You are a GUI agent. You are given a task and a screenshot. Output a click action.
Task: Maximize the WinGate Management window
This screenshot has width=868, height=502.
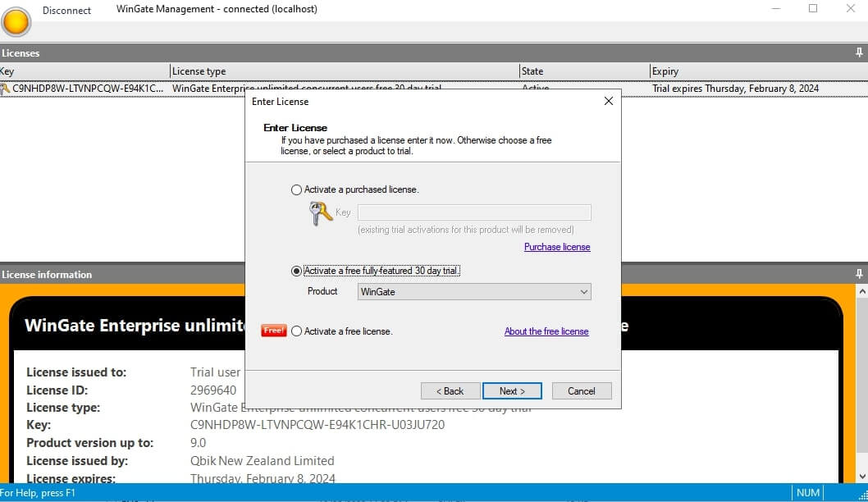813,9
